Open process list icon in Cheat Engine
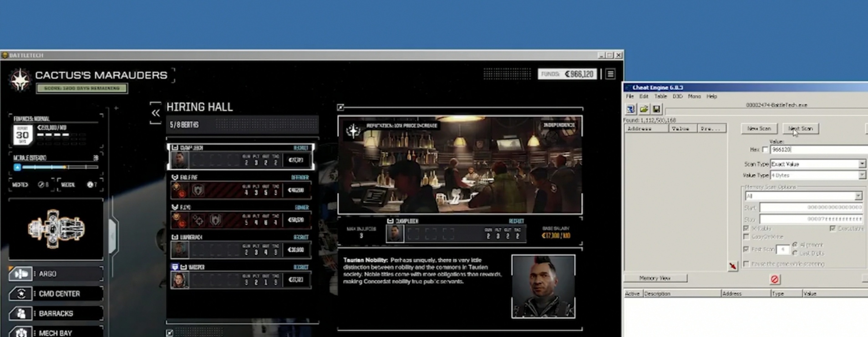The image size is (868, 337). pos(630,109)
